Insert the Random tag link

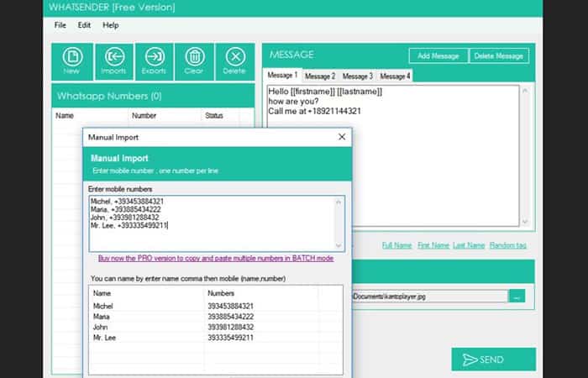507,245
